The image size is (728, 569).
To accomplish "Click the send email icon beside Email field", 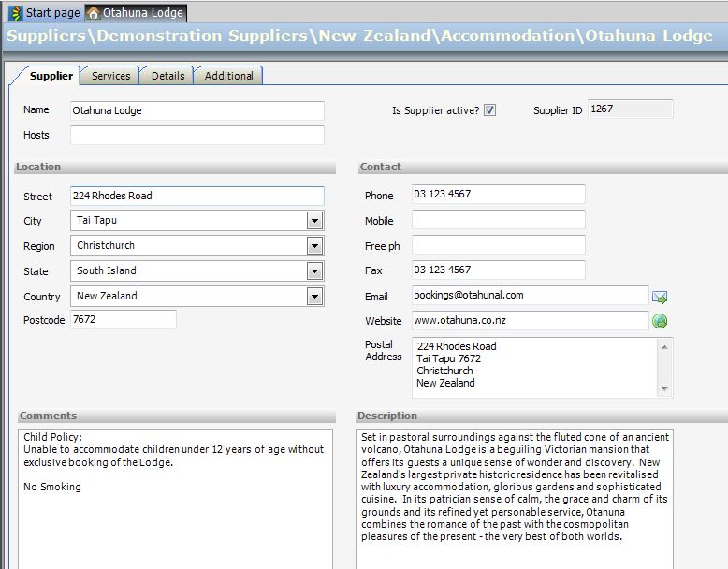I will [660, 297].
